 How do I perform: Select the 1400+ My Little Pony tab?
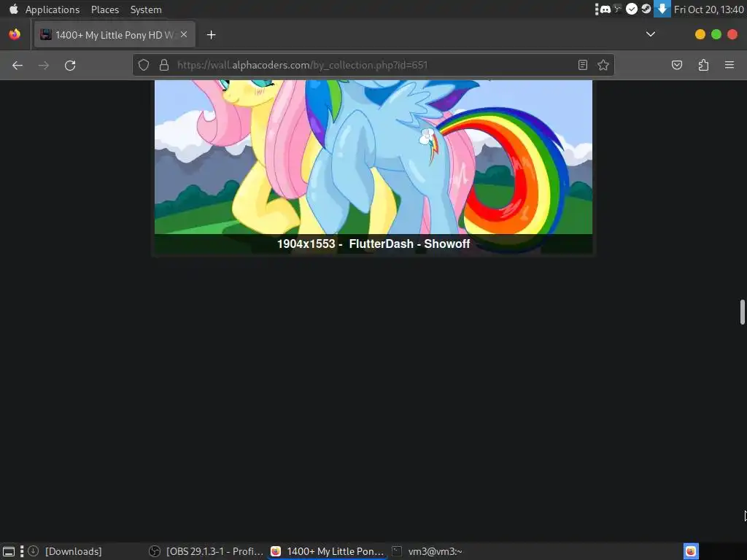115,35
